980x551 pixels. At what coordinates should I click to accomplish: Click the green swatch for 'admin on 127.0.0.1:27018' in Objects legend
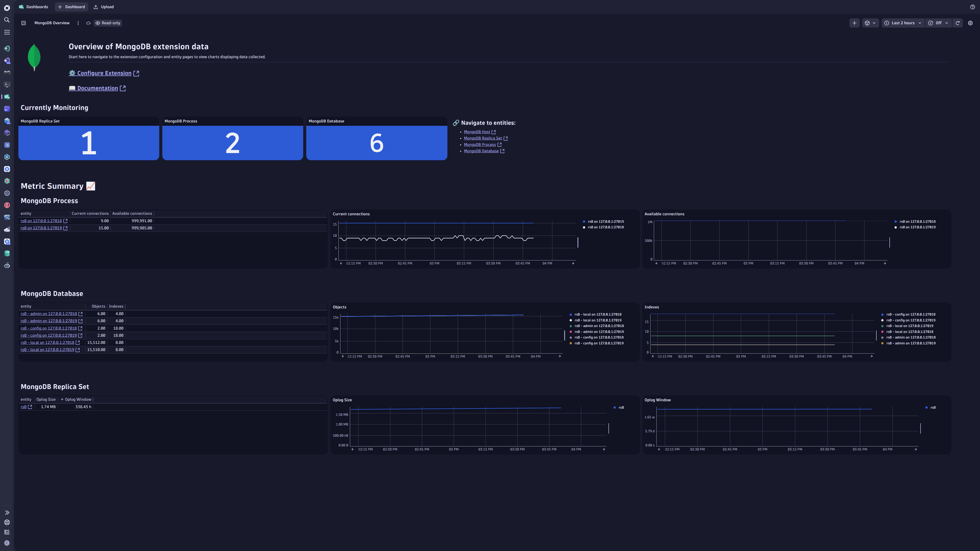(x=571, y=326)
